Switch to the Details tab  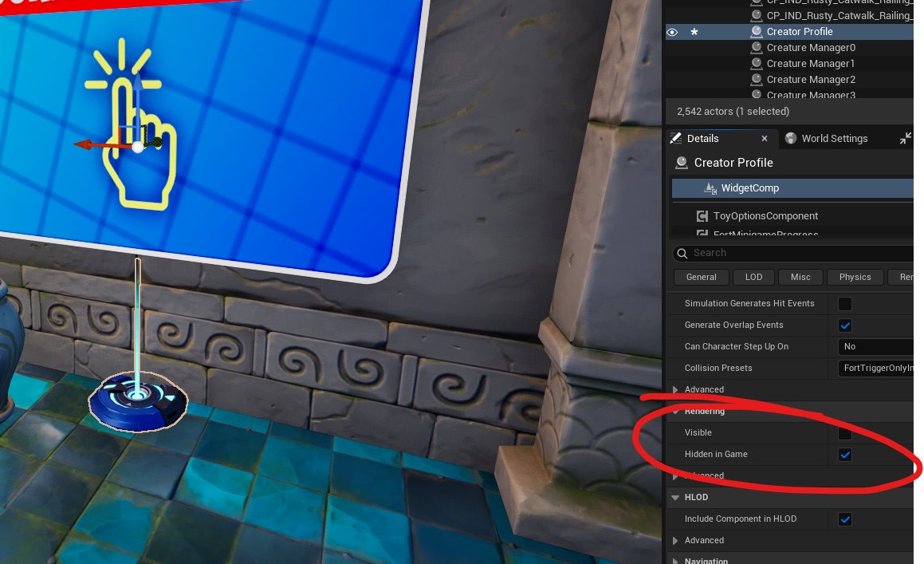[702, 139]
